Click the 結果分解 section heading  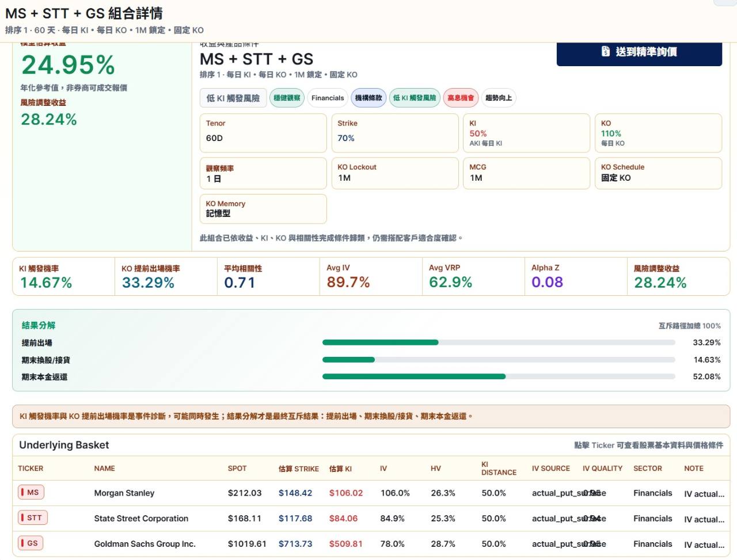click(x=39, y=325)
